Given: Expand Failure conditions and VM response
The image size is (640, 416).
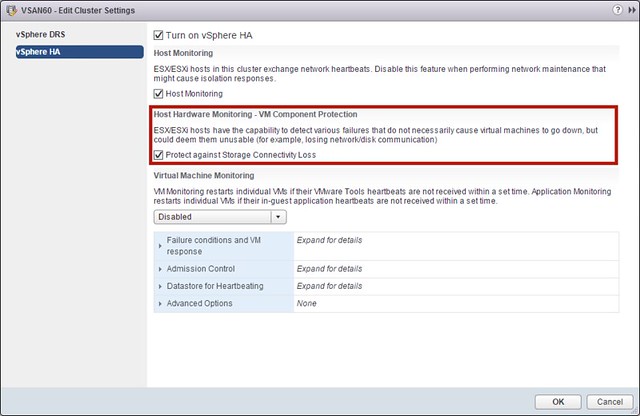Looking at the screenshot, I should [x=160, y=246].
